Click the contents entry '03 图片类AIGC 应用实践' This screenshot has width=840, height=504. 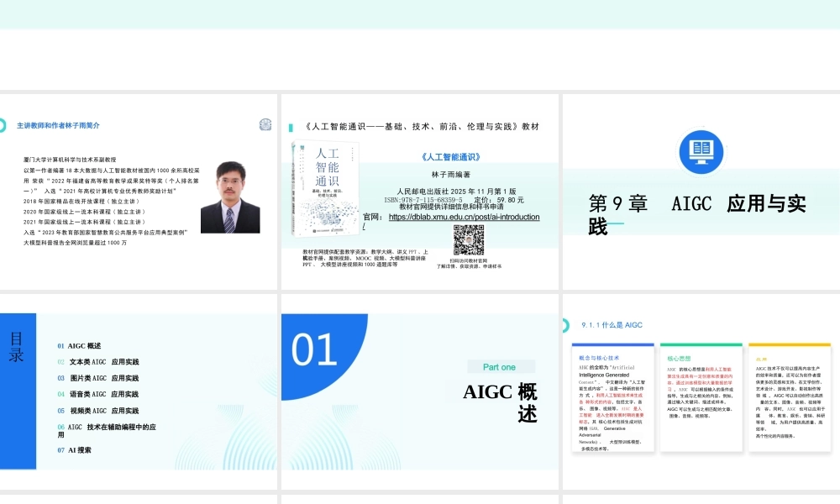coord(98,378)
